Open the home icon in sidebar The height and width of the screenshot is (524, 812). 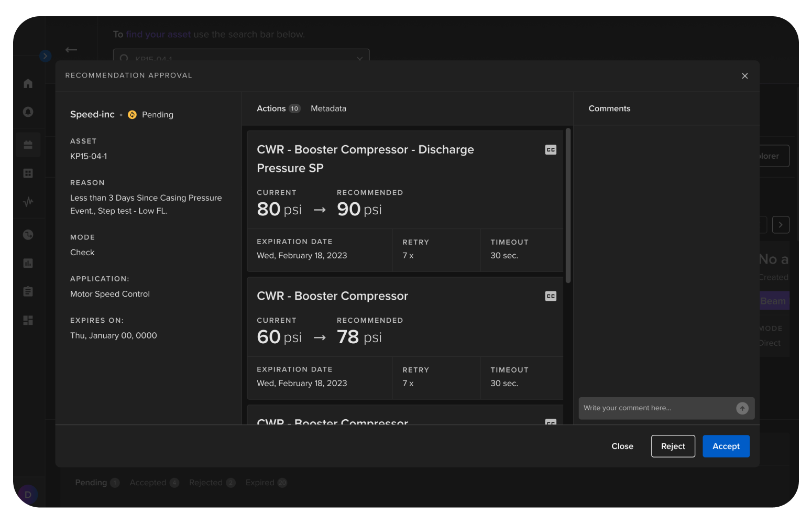coord(28,83)
